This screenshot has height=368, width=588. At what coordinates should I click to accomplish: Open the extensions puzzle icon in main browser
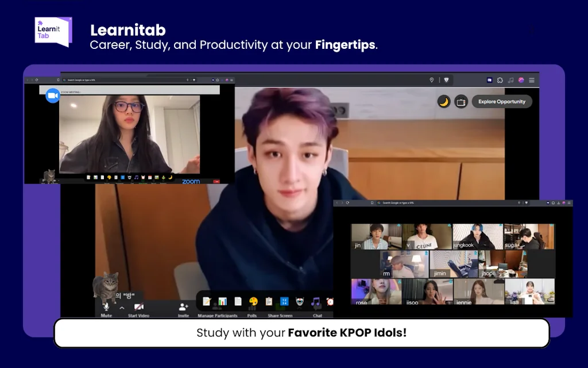tap(500, 80)
